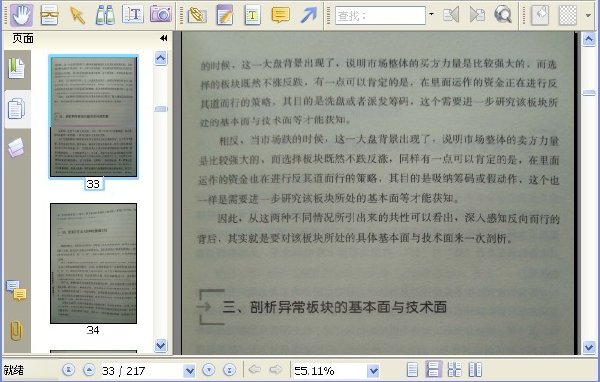Click down arrow of document scrollbar
Viewport: 600px width, 382px height.
(x=589, y=348)
